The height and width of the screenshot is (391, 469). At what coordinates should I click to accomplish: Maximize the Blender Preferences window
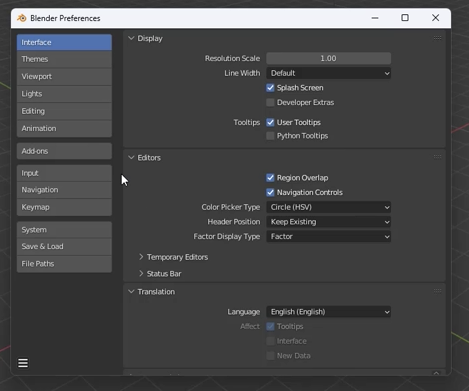tap(405, 18)
